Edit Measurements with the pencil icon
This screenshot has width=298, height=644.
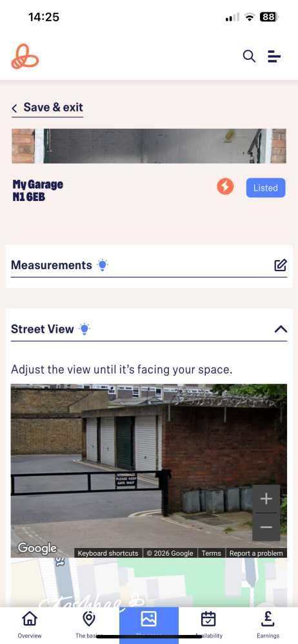click(x=281, y=265)
